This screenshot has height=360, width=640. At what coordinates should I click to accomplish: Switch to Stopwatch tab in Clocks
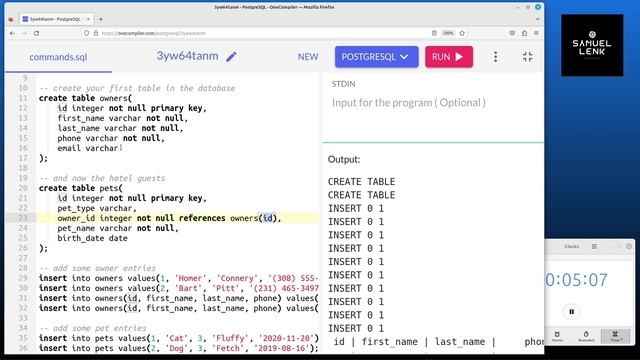(586, 336)
